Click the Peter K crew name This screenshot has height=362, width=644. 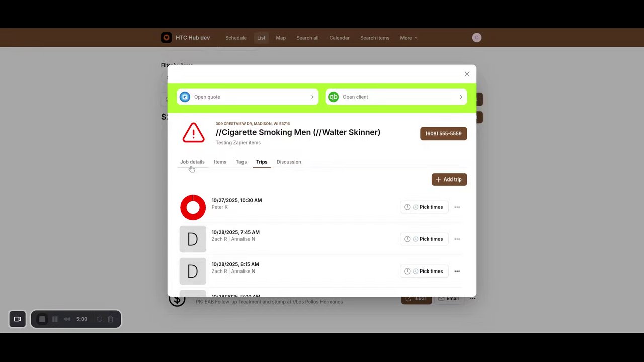point(220,207)
